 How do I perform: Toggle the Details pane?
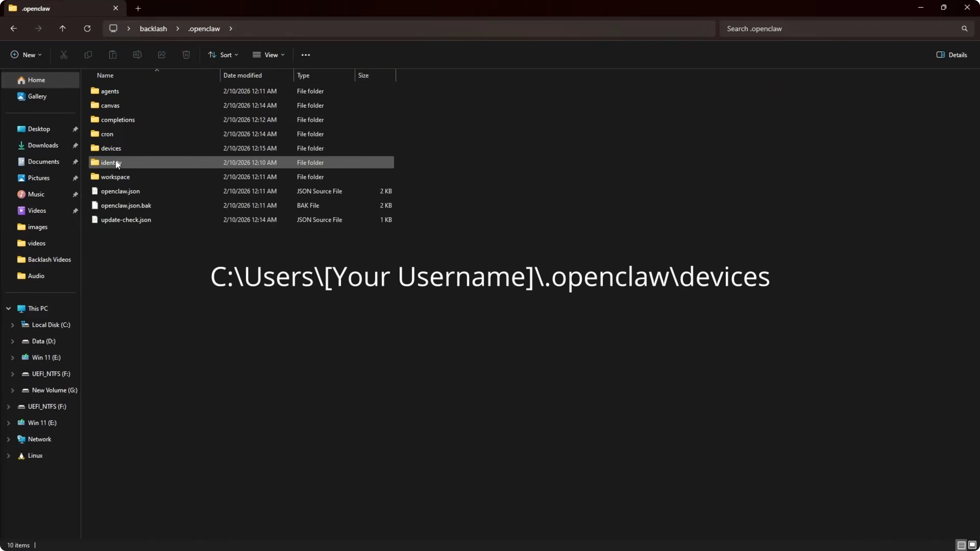[x=952, y=55]
